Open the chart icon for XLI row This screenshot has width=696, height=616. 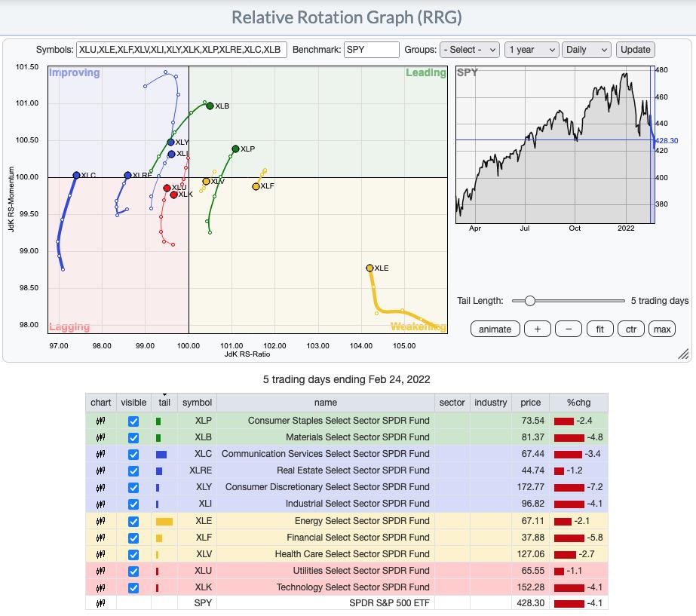[101, 504]
